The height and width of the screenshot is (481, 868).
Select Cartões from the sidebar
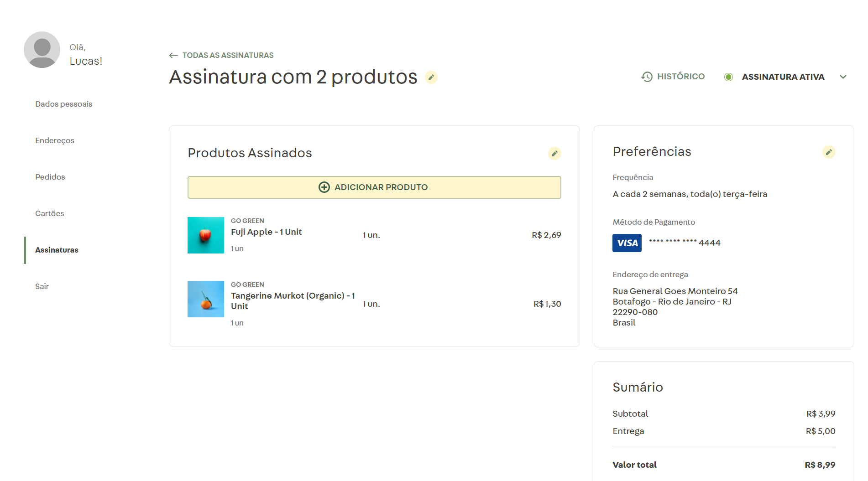tap(50, 213)
